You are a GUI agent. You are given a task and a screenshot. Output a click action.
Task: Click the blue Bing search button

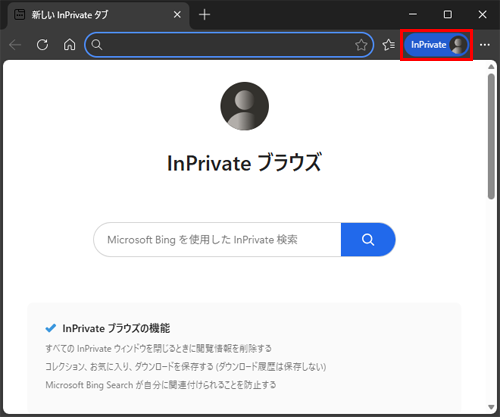pos(368,240)
